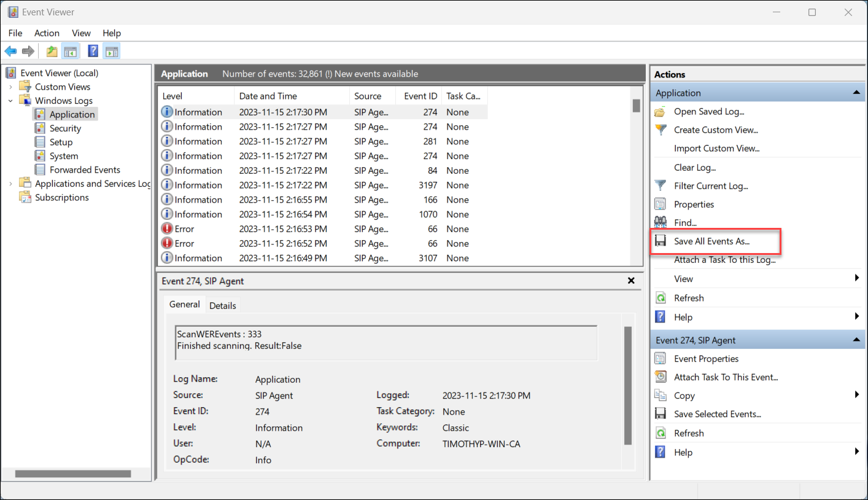Open Help submenu arrow under Application section

[x=857, y=317]
